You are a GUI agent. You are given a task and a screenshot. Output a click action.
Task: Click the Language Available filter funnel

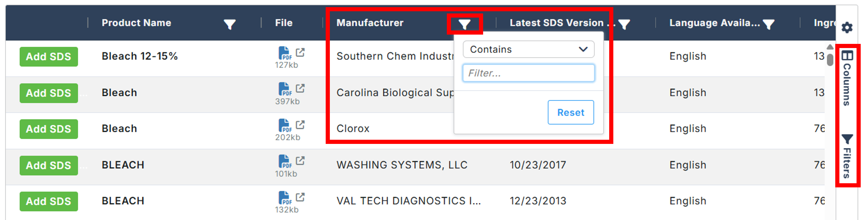tap(769, 24)
